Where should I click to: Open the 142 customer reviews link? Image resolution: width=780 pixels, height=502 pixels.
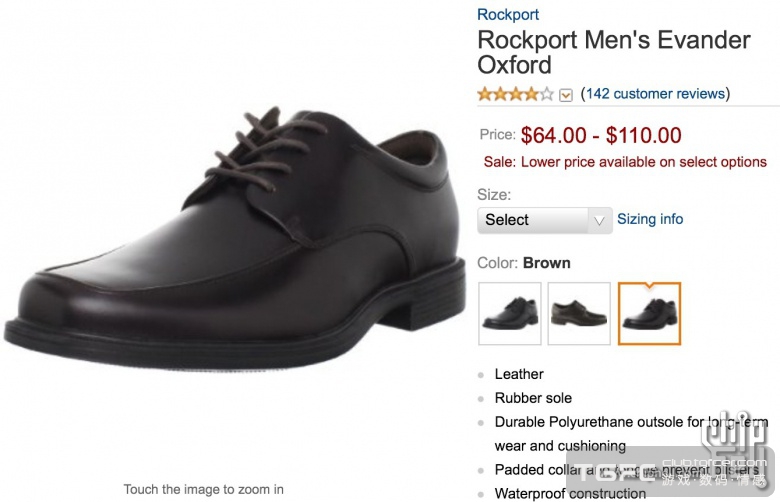[x=654, y=94]
